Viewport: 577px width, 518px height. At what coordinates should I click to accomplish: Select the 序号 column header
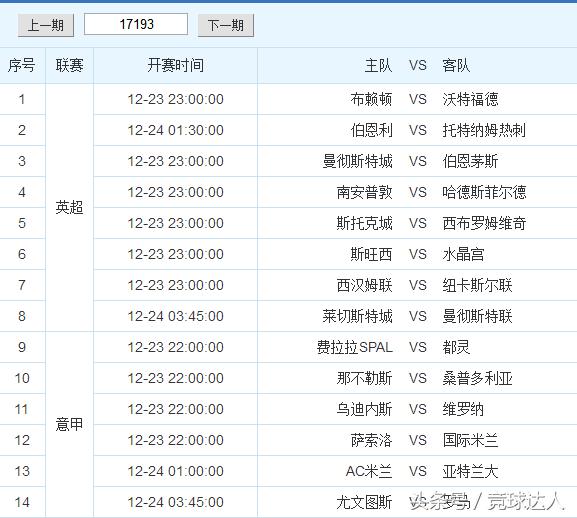(22, 65)
